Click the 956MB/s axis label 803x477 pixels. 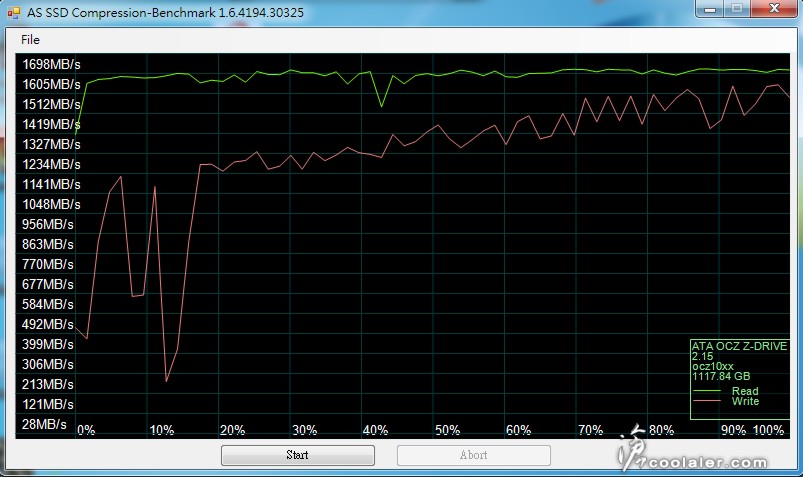click(x=48, y=224)
